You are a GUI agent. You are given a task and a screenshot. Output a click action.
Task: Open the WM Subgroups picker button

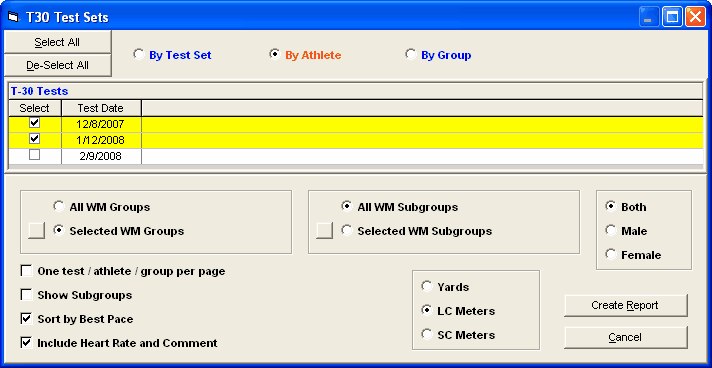325,230
